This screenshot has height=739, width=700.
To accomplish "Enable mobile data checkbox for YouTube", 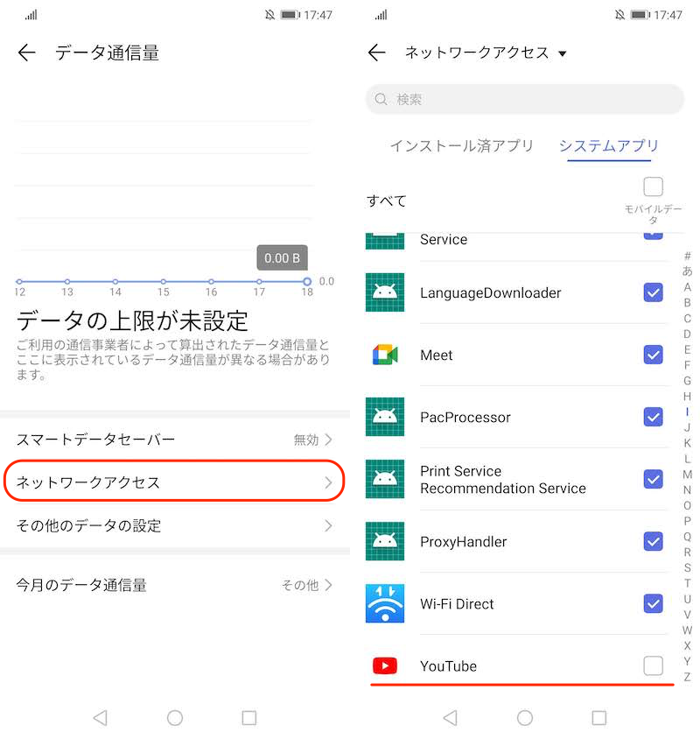I will 653,665.
